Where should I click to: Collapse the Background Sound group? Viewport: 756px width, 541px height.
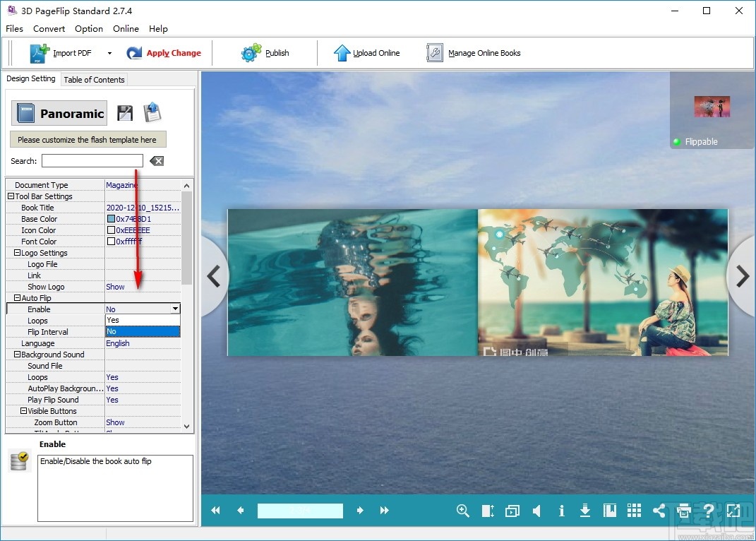17,355
